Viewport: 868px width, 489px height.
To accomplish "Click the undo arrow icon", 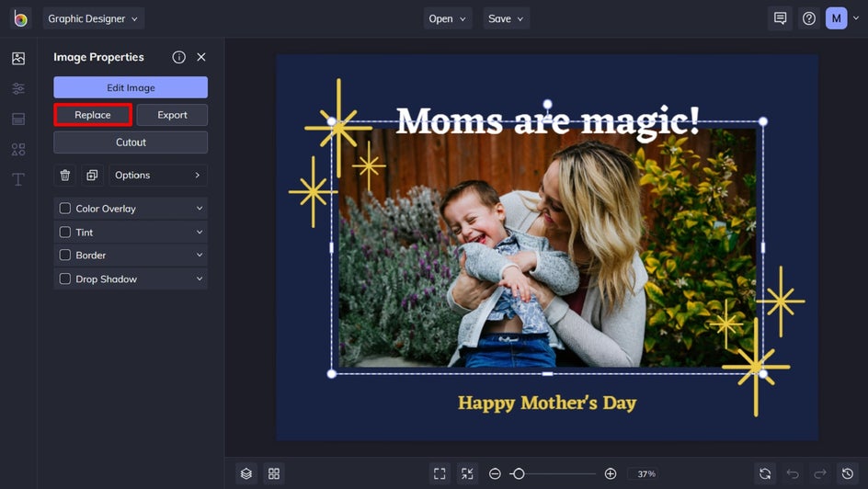I will click(793, 473).
